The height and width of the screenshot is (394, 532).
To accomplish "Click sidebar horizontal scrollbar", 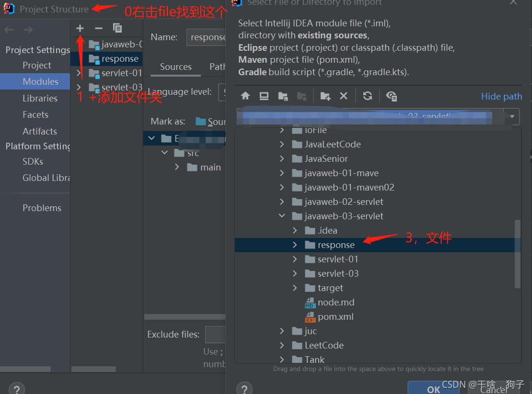I will click(x=25, y=369).
